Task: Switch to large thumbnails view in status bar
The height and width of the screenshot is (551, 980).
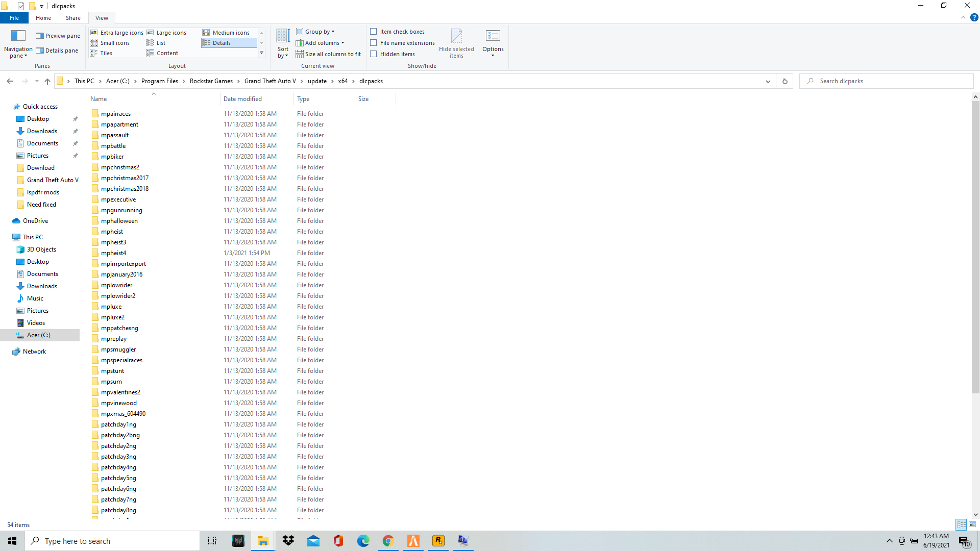Action: [972, 524]
